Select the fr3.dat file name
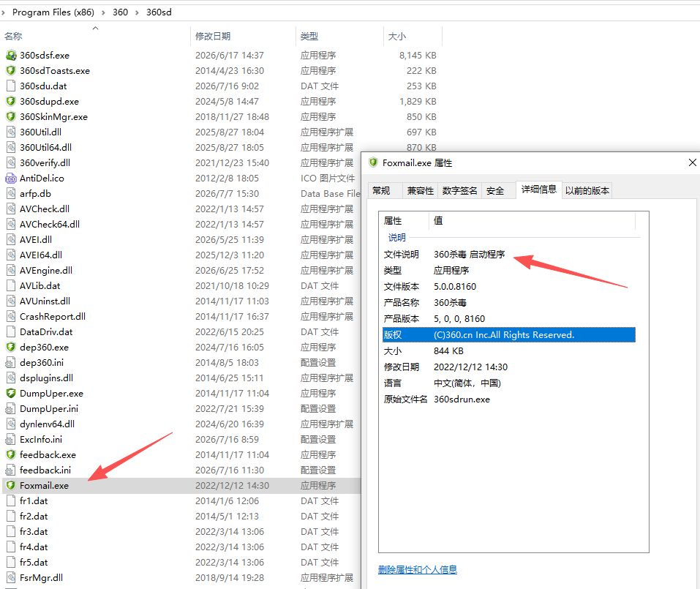Screen dimensions: 700x589 pos(34,531)
